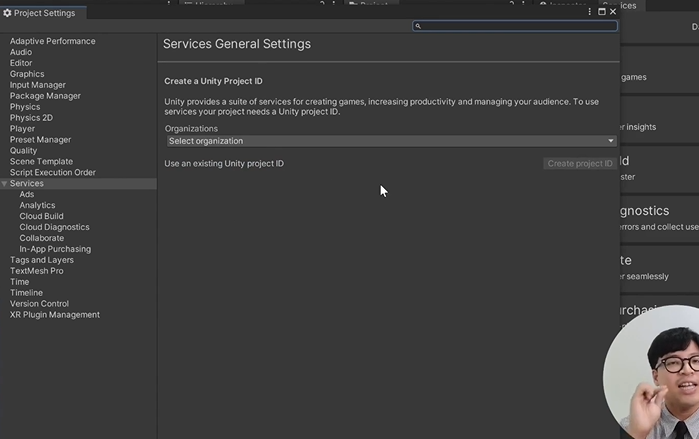Image resolution: width=699 pixels, height=439 pixels.
Task: Open the Select organization dropdown
Action: point(391,141)
